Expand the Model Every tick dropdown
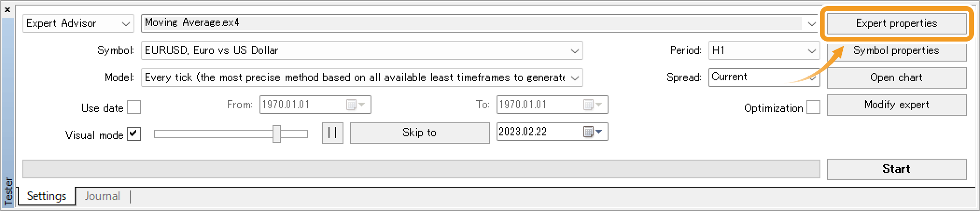Screen dimensions: 980x211 574,78
